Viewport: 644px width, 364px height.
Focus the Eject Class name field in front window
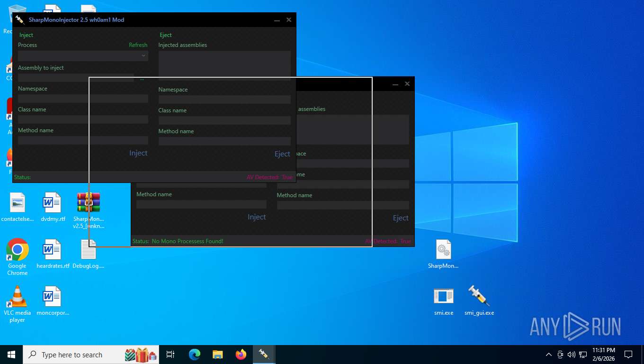[x=224, y=120]
